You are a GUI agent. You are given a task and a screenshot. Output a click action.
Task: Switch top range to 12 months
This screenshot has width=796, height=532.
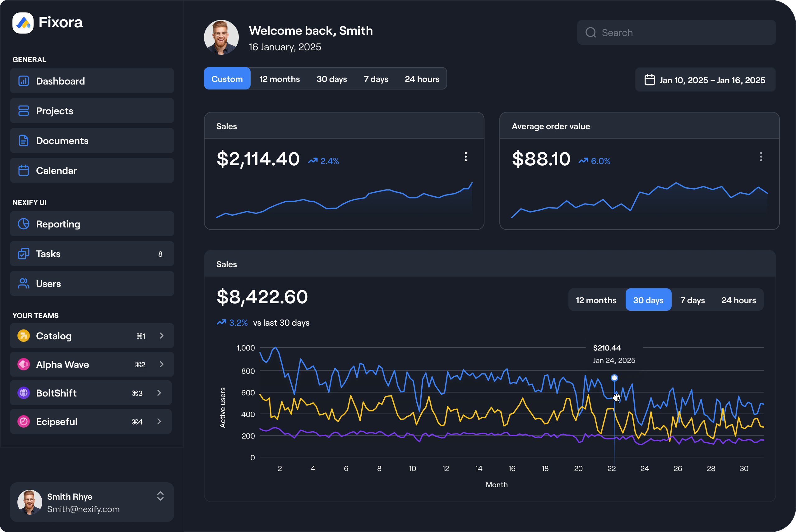(x=279, y=79)
